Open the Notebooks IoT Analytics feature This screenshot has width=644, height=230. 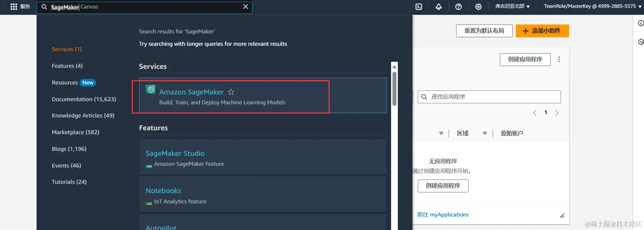[x=163, y=191]
